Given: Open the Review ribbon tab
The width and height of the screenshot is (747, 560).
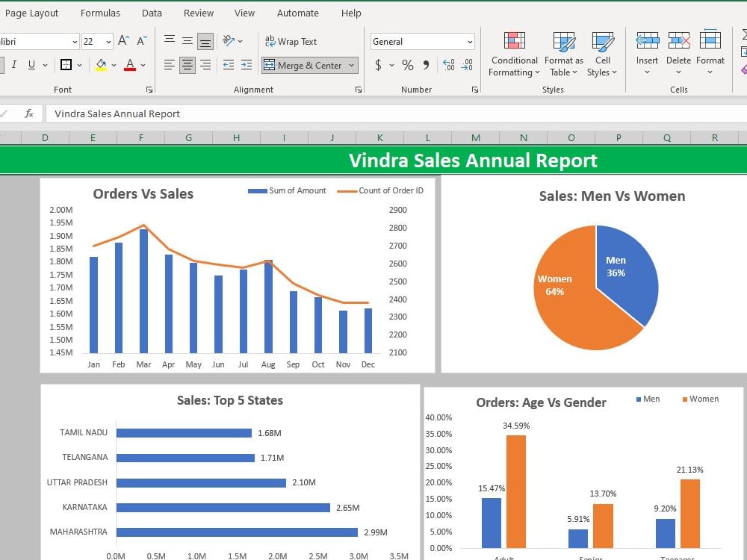Looking at the screenshot, I should [198, 13].
